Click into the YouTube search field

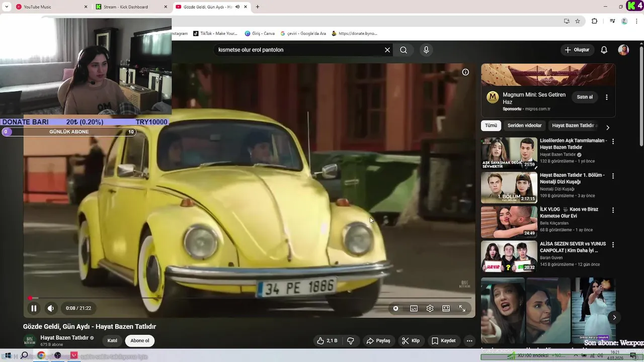click(x=299, y=50)
